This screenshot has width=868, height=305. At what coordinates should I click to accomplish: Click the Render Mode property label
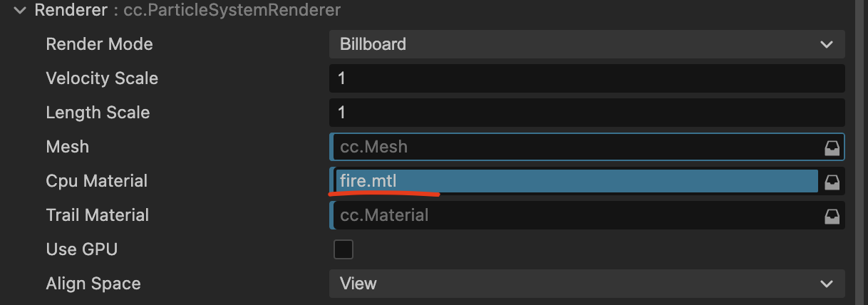click(x=99, y=44)
